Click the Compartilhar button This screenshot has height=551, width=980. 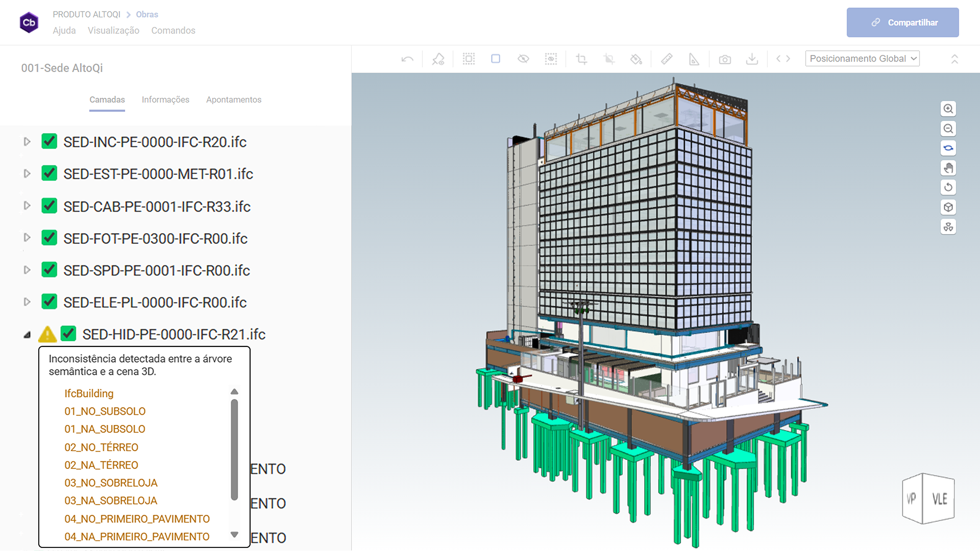(x=902, y=22)
